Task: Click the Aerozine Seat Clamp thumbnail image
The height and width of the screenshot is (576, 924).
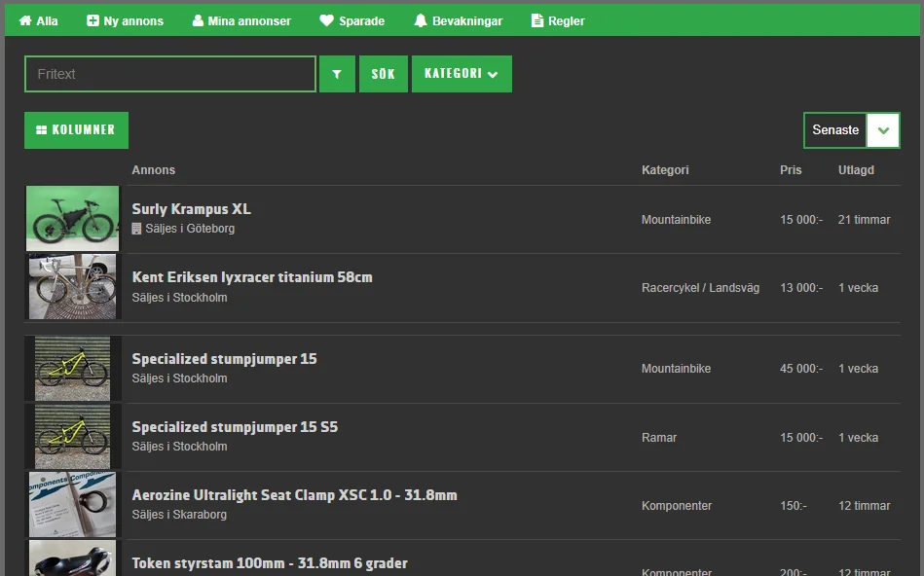Action: point(72,505)
